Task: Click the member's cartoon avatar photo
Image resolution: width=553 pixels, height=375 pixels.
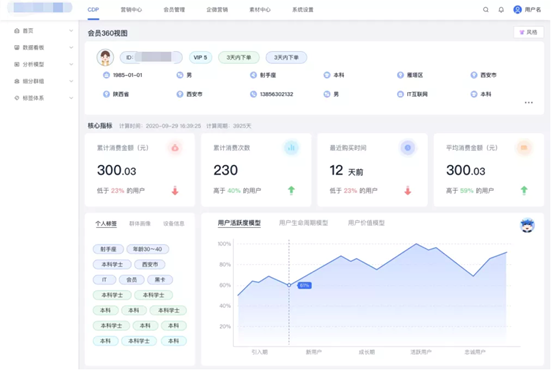Action: click(x=105, y=58)
